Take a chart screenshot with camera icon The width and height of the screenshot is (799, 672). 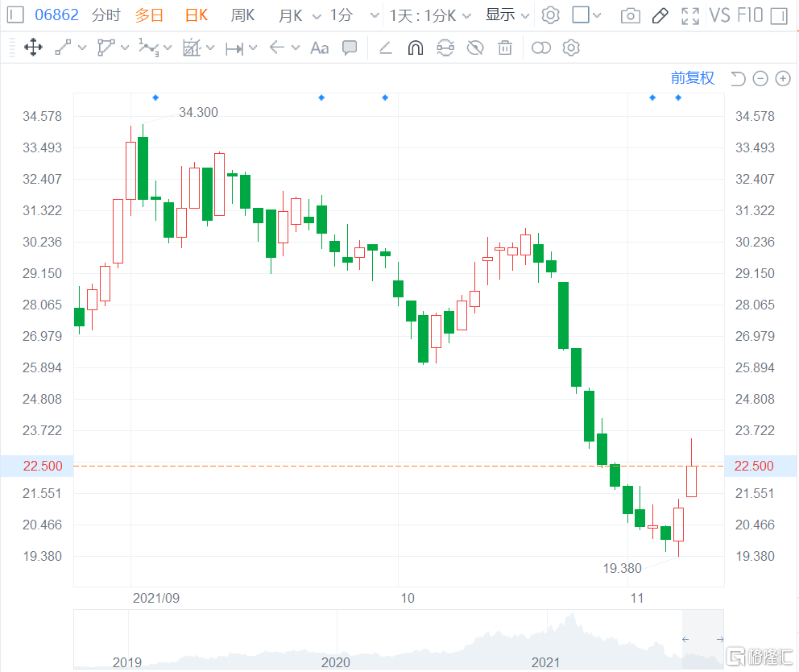tap(631, 15)
